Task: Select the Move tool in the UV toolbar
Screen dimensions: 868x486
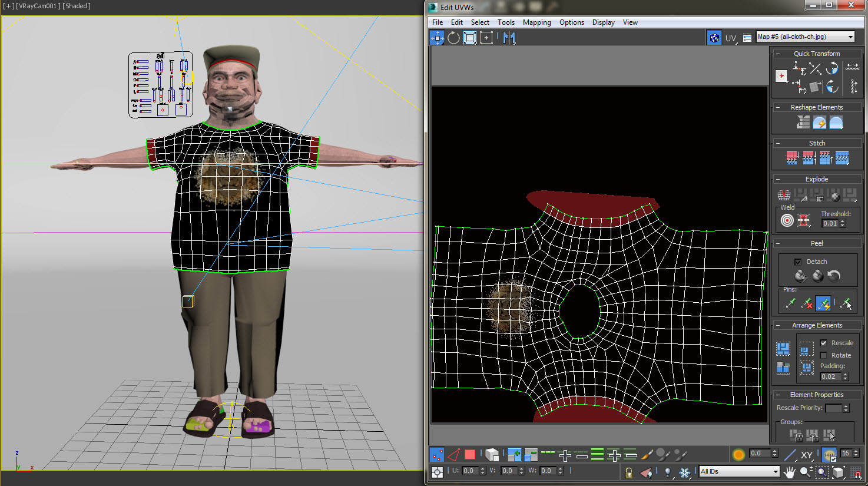Action: (x=437, y=38)
